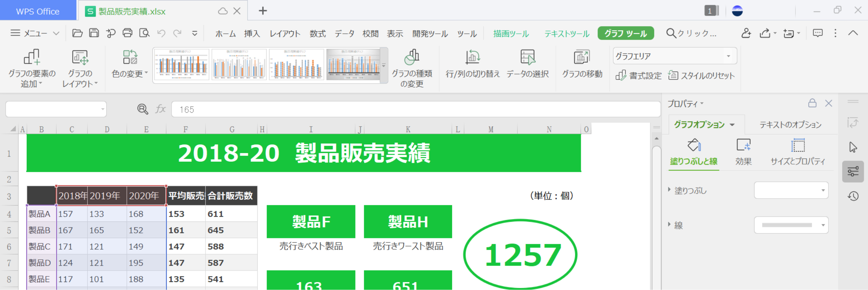Select the first chart style thumbnail
Screen dimensions: 868x290
[182, 65]
